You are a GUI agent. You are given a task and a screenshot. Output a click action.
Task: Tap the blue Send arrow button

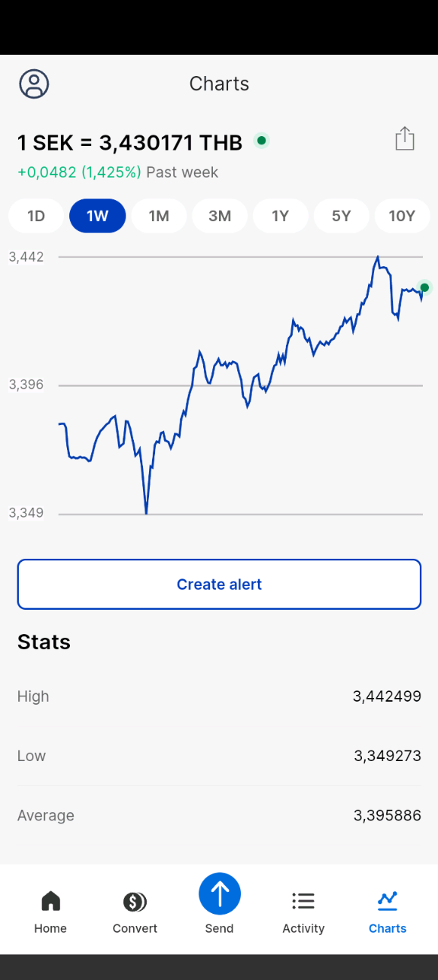(220, 893)
